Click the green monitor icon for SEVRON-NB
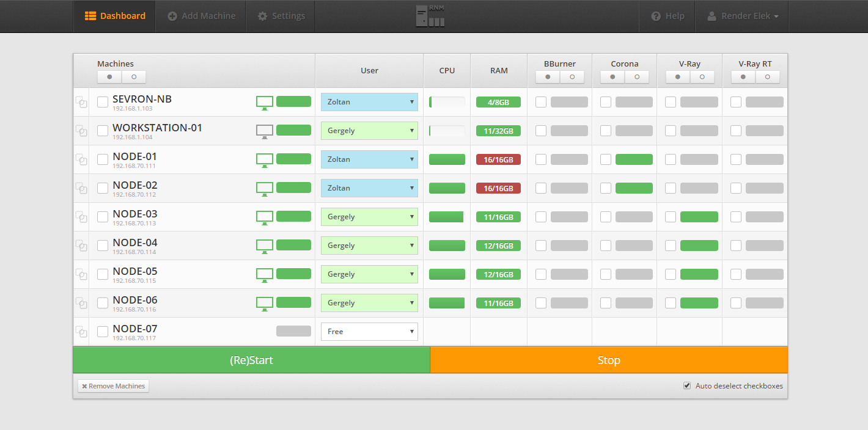 tap(265, 103)
